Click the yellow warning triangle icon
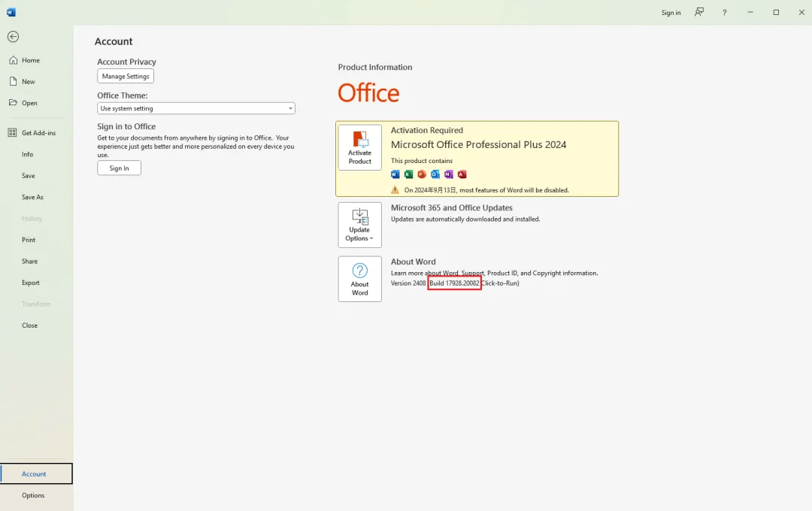The image size is (812, 511). pos(395,190)
